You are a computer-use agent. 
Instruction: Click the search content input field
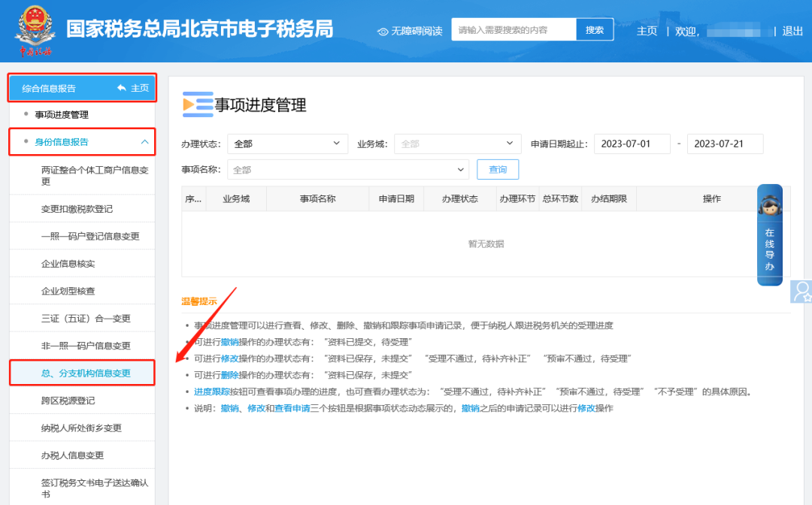514,30
